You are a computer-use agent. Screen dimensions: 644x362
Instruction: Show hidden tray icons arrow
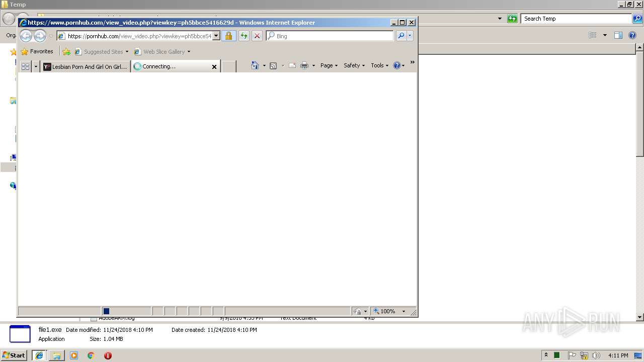546,355
